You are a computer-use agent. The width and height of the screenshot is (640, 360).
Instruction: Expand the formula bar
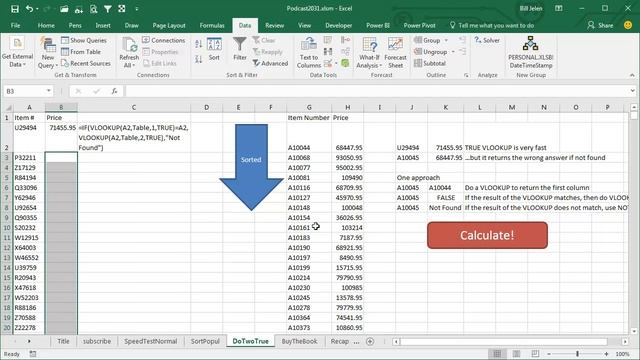tap(632, 91)
